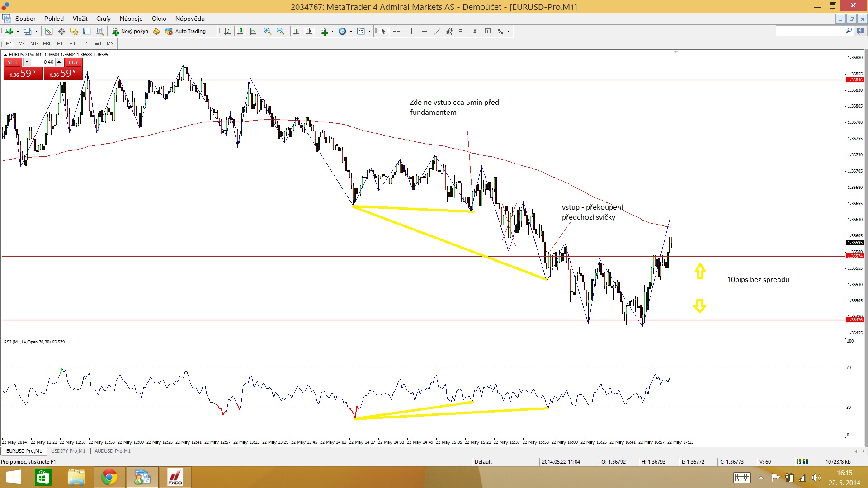Screen dimensions: 868x488
Task: Click the red SELL button
Action: pos(13,62)
